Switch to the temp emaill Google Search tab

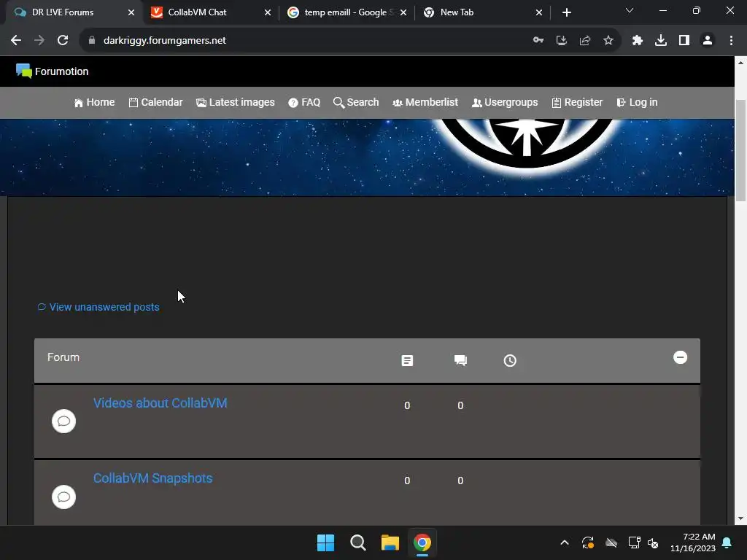[347, 12]
